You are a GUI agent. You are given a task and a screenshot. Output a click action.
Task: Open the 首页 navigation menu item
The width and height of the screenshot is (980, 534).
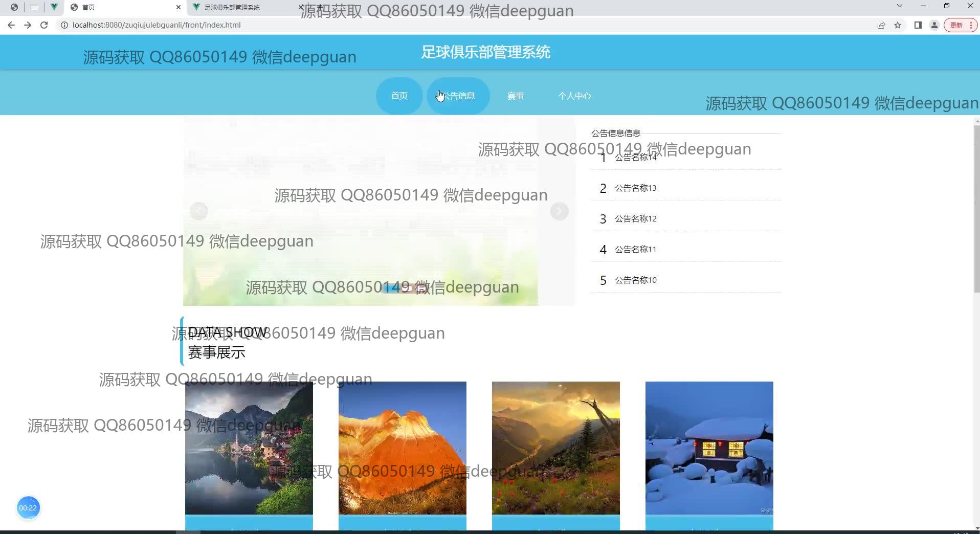[399, 96]
